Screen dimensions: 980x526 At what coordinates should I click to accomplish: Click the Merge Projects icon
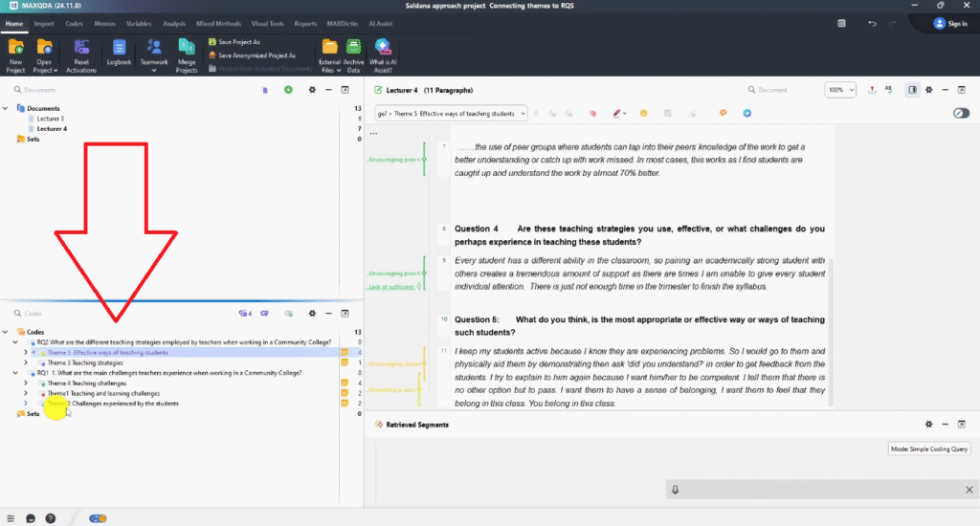coord(187,48)
